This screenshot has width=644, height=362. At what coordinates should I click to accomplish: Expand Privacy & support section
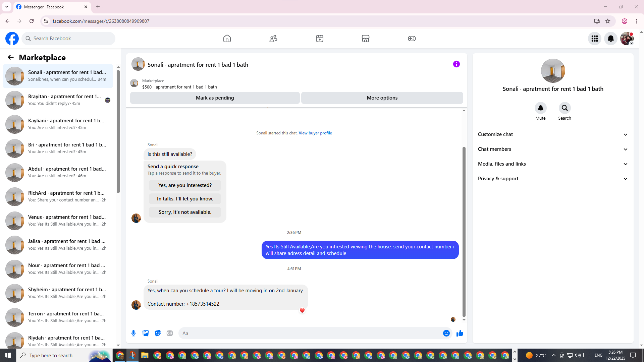point(553,179)
